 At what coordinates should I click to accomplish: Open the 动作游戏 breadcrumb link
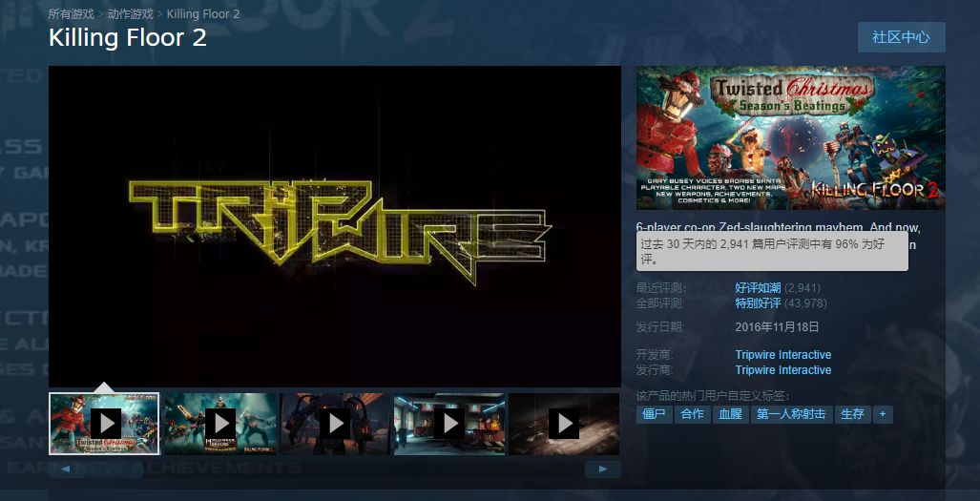pyautogui.click(x=130, y=13)
